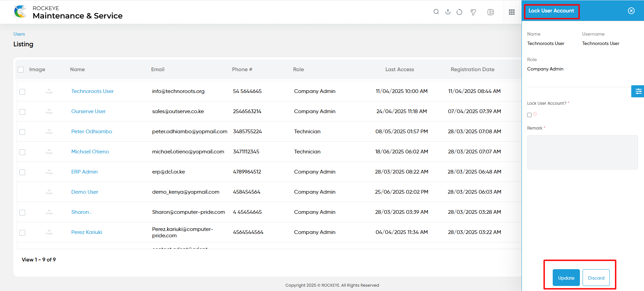Check the Peter Odhiambo row checkbox
This screenshot has height=291, width=644.
(x=22, y=132)
